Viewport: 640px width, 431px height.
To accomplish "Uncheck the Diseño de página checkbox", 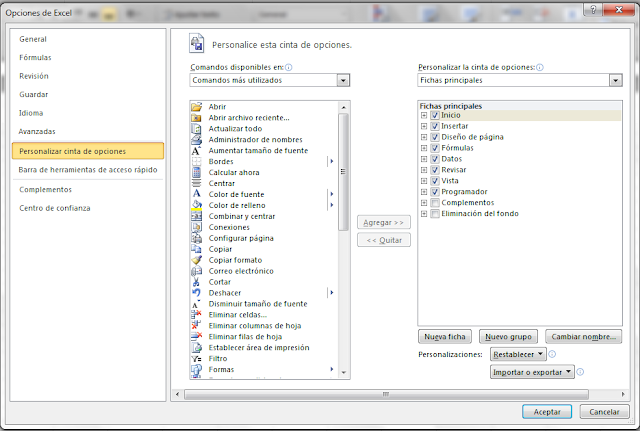I will click(435, 137).
